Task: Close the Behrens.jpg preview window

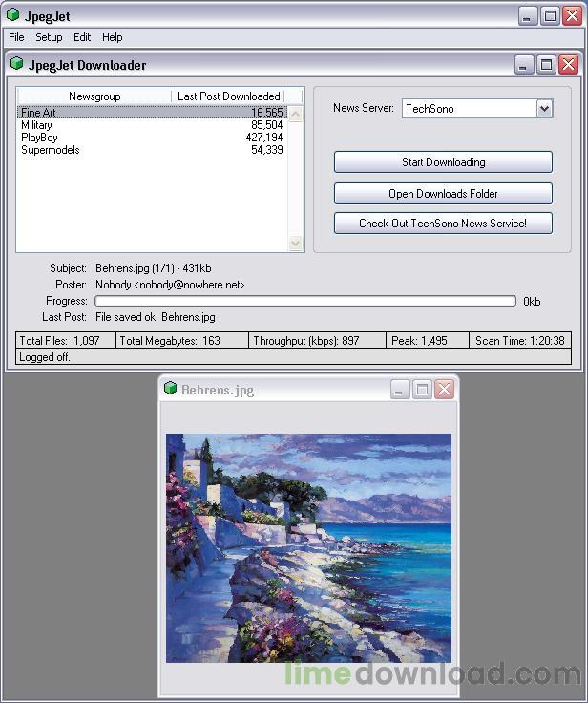Action: (x=445, y=389)
